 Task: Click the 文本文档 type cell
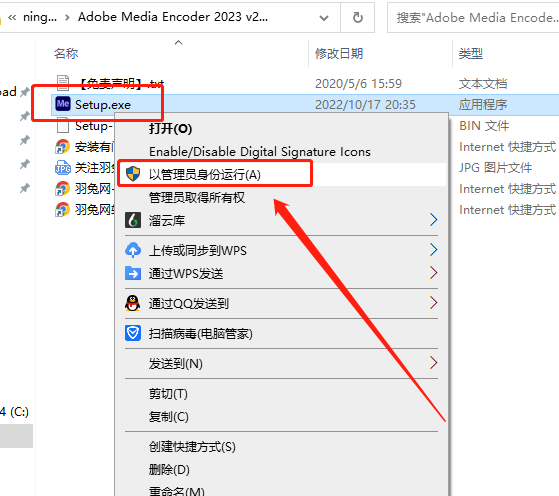[x=483, y=84]
